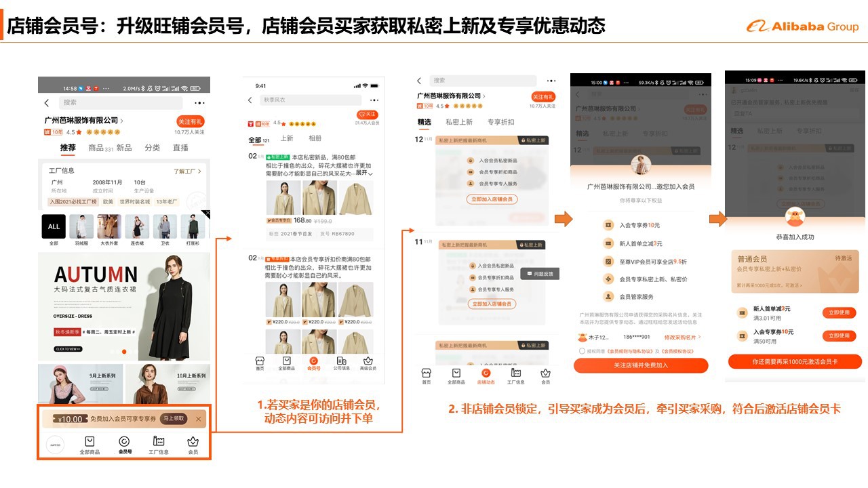
Task: Click 关注店铺并免费加入 button
Action: click(641, 365)
